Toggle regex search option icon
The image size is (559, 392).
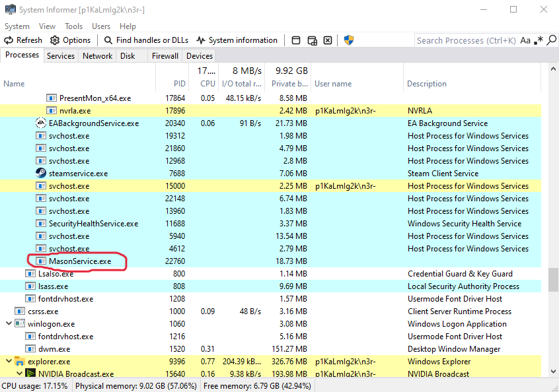coord(539,40)
